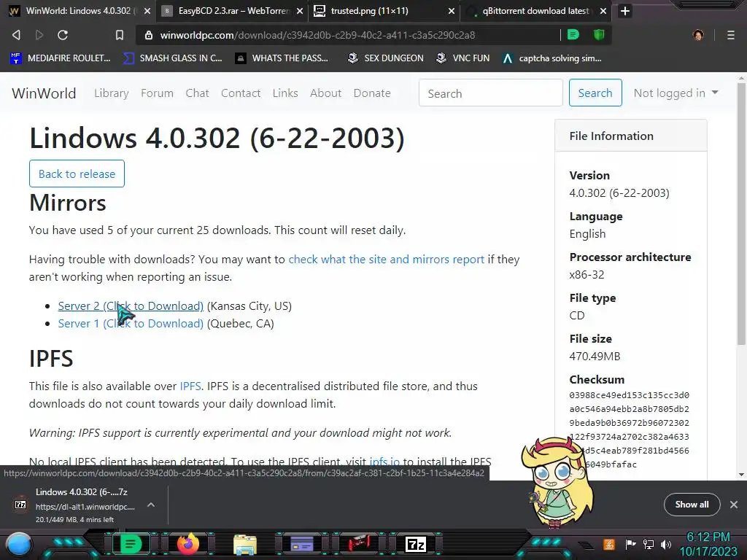
Task: Reload the page with the refresh icon
Action: [63, 35]
